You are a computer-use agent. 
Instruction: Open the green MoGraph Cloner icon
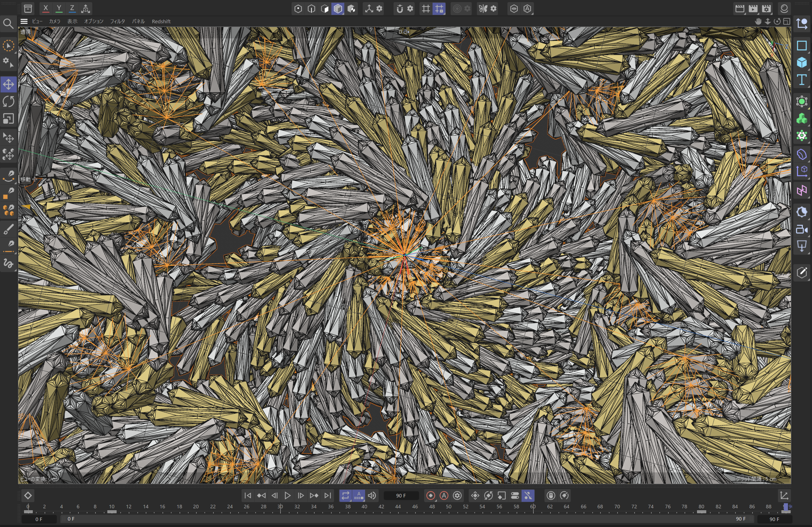pos(802,119)
